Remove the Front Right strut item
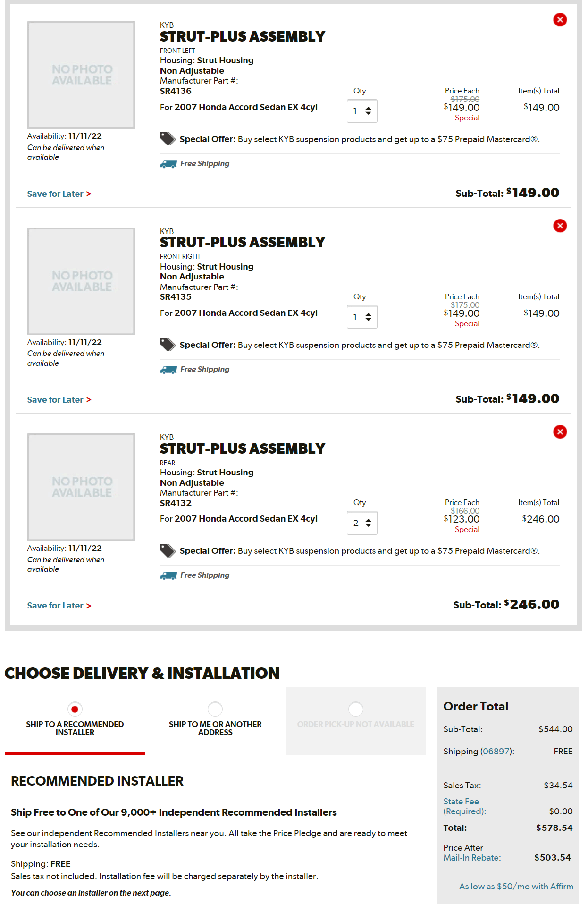Screen dimensions: 588x904 coord(560,226)
